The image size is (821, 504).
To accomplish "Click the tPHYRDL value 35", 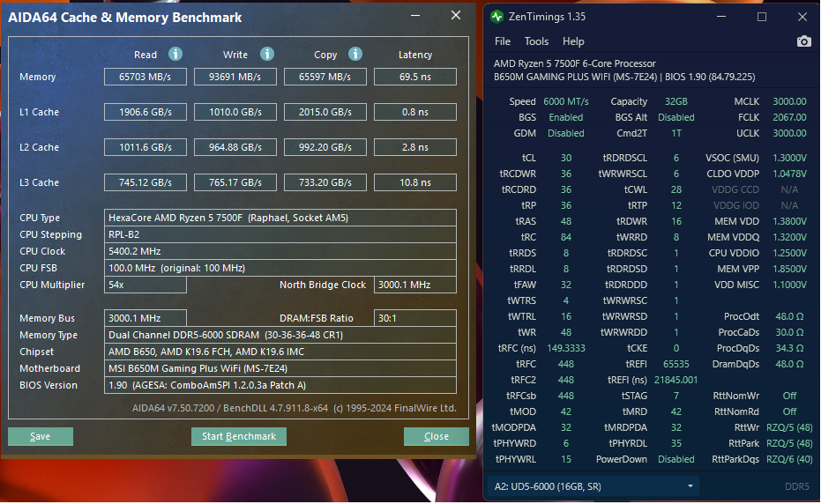I will (x=676, y=443).
